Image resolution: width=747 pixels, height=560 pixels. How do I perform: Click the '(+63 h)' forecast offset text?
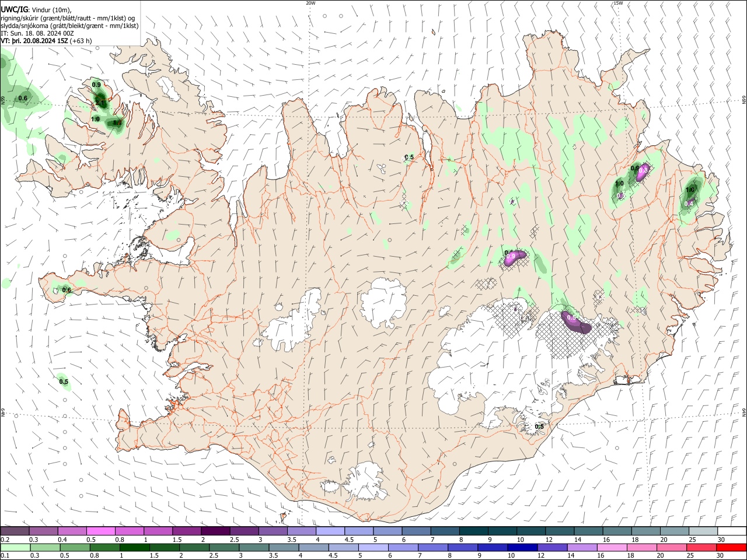click(81, 41)
